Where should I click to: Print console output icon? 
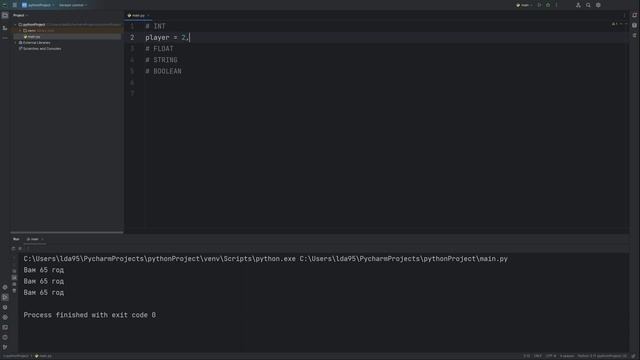(x=14, y=284)
